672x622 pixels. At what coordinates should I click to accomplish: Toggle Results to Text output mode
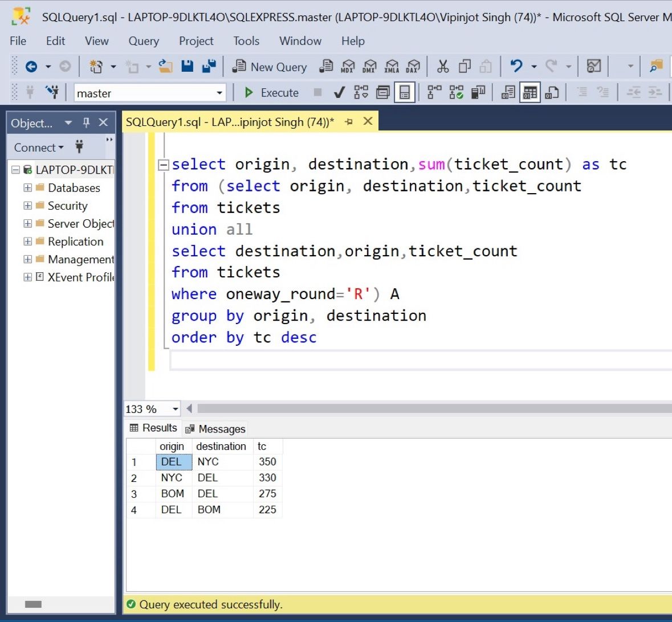pyautogui.click(x=508, y=93)
